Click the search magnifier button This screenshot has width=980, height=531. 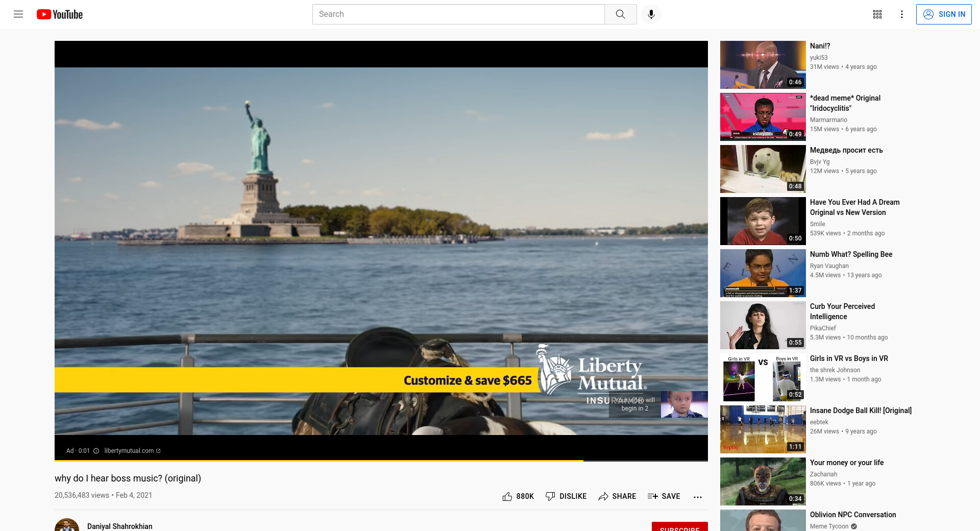[620, 14]
